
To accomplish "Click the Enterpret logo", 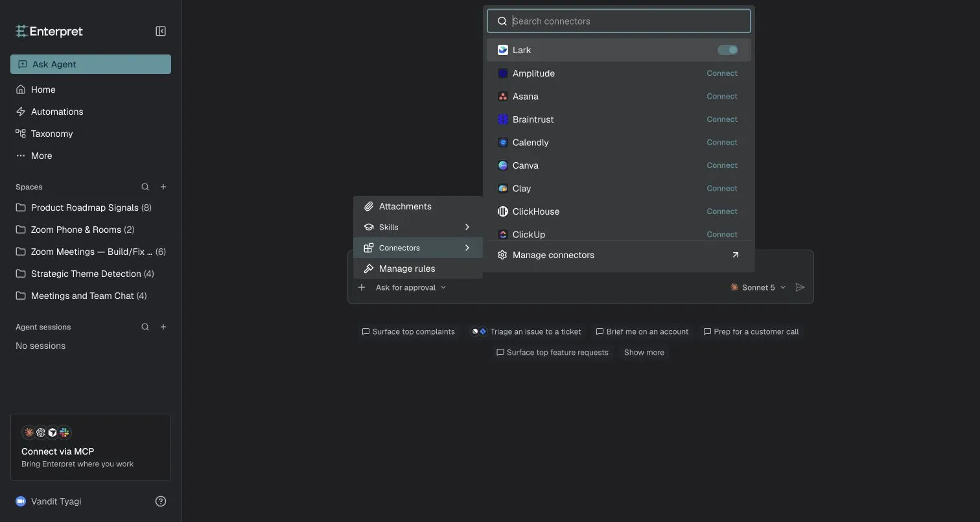I will point(49,31).
